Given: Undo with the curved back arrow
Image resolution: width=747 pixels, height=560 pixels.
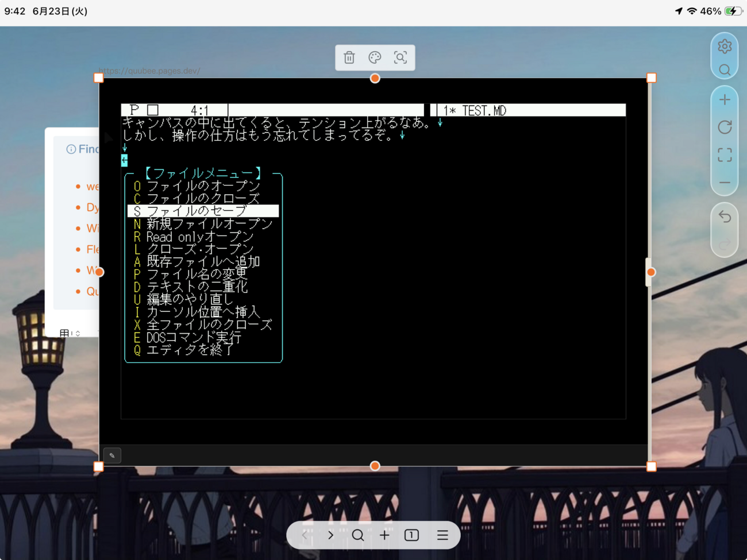Looking at the screenshot, I should (x=725, y=217).
